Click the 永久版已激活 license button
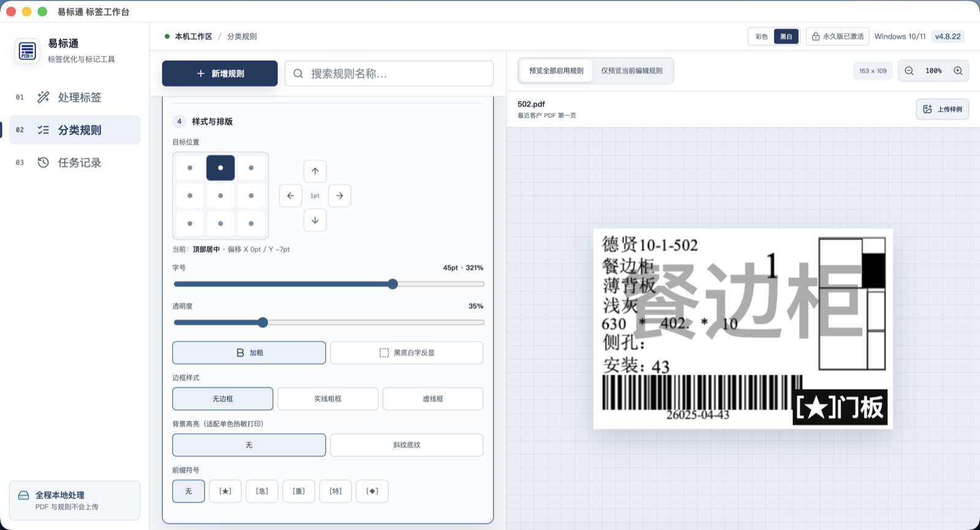 838,37
